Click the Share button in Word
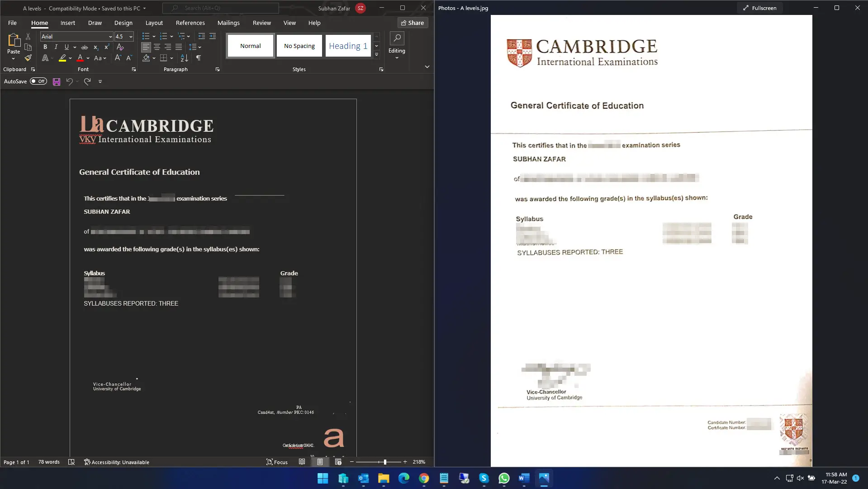The image size is (868, 489). tap(413, 23)
